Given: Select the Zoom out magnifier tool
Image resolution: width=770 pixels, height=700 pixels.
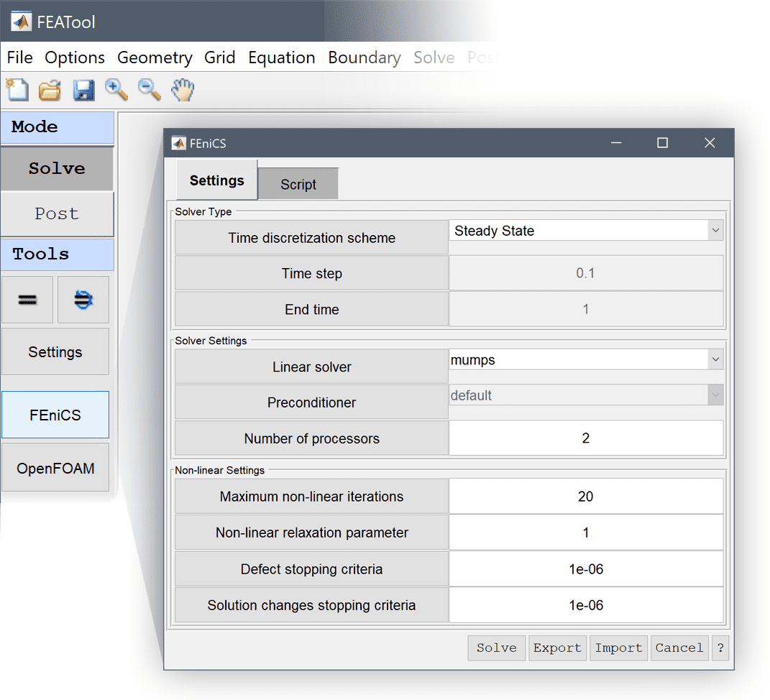Looking at the screenshot, I should 150,90.
